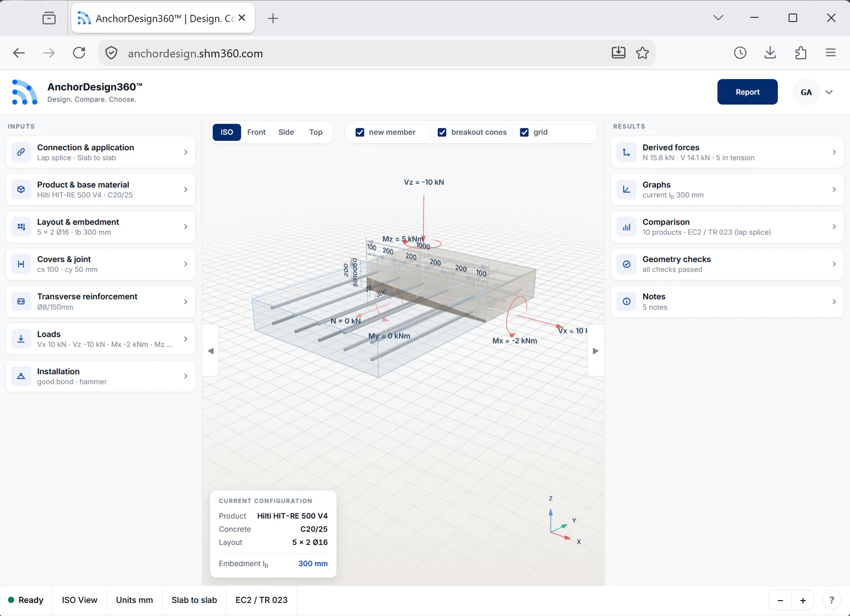This screenshot has height=616, width=850.
Task: Click the zoom out minus button
Action: tap(780, 601)
